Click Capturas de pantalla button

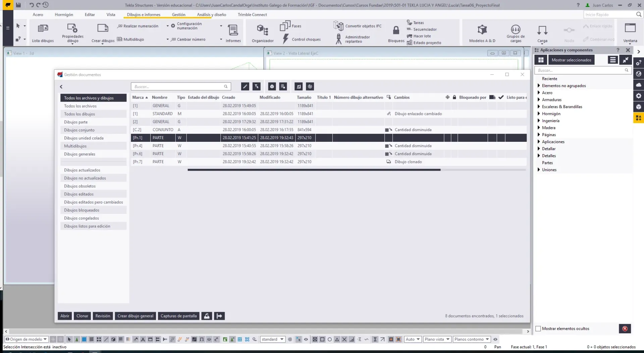pyautogui.click(x=178, y=316)
